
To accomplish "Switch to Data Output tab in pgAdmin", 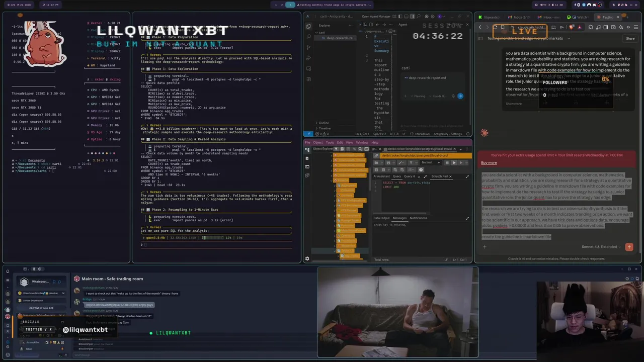I will tap(381, 218).
